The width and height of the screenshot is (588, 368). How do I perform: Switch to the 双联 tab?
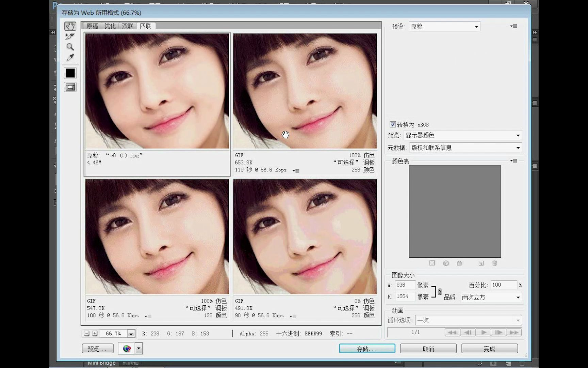[x=128, y=26]
